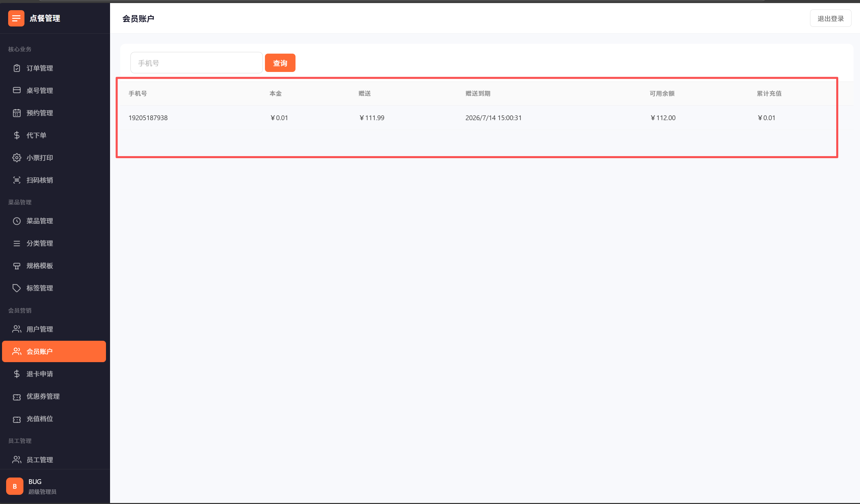Click the tag icon beside 标签管理

[x=17, y=288]
